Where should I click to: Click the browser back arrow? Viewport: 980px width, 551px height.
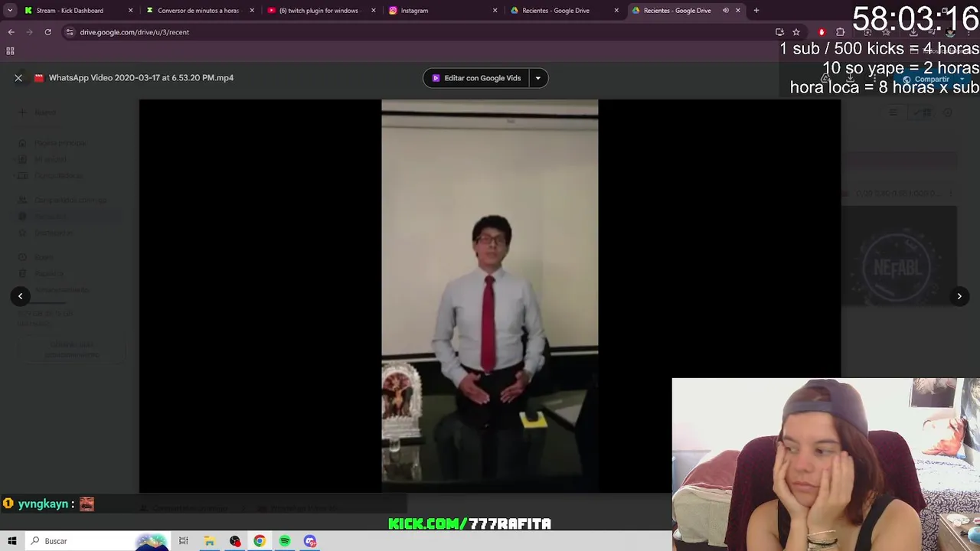pos(11,32)
